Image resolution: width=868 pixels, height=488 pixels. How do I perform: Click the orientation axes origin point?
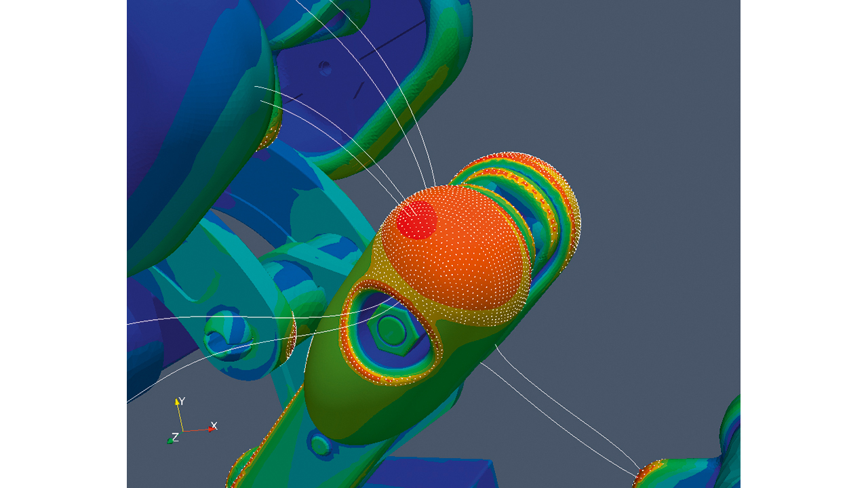pos(183,431)
